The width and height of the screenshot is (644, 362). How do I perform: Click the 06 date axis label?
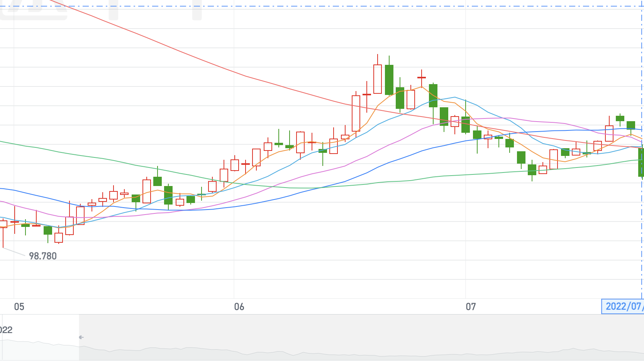click(239, 307)
